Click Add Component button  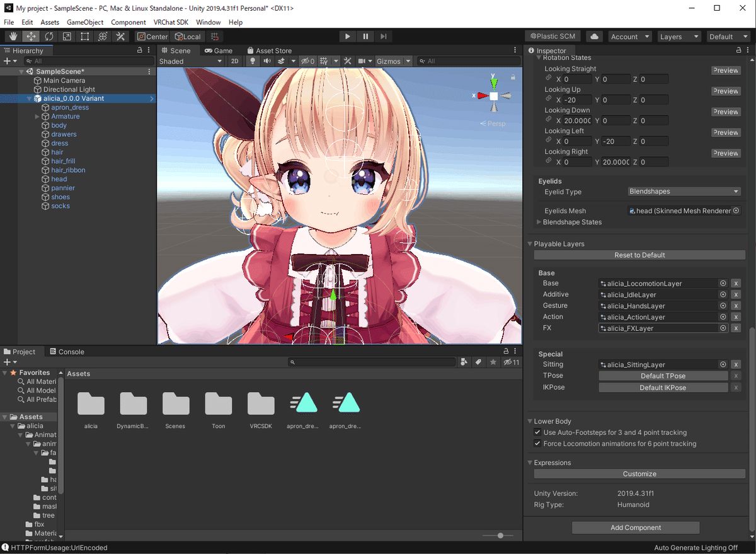(x=636, y=528)
